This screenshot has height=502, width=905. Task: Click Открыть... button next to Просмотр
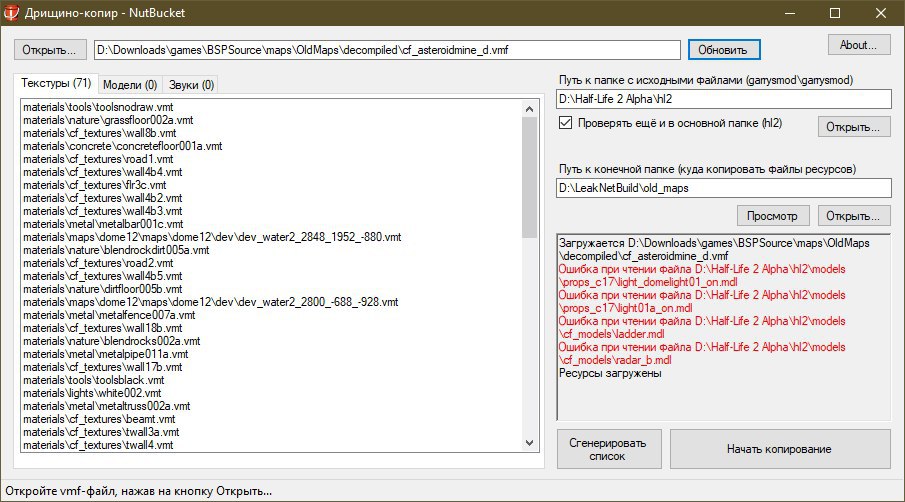point(854,216)
